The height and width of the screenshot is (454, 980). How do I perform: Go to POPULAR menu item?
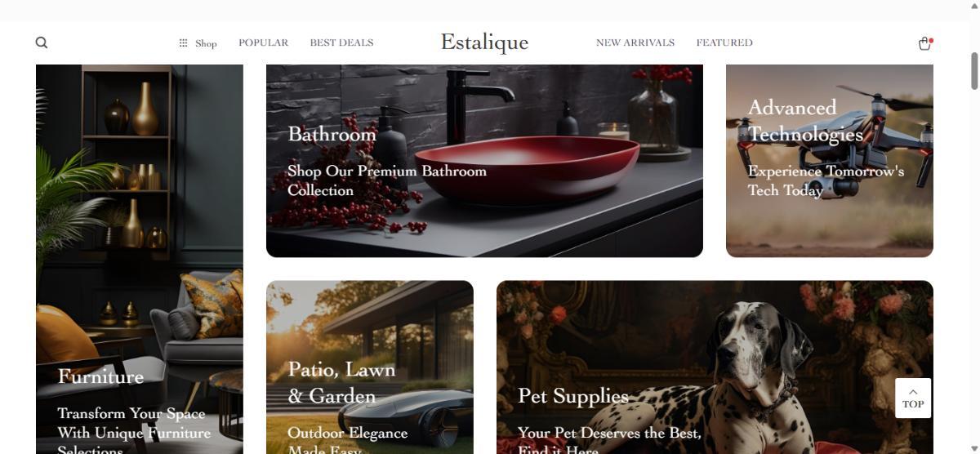click(263, 42)
